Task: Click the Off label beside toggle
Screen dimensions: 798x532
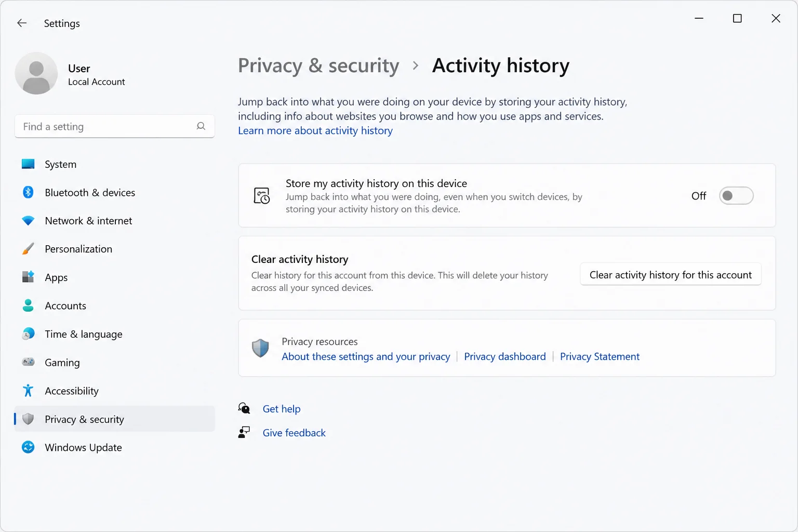Action: pyautogui.click(x=699, y=196)
